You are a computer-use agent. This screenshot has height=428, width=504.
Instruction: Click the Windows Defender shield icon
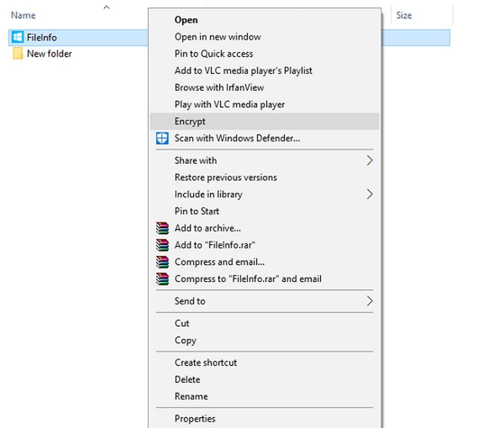tap(162, 138)
